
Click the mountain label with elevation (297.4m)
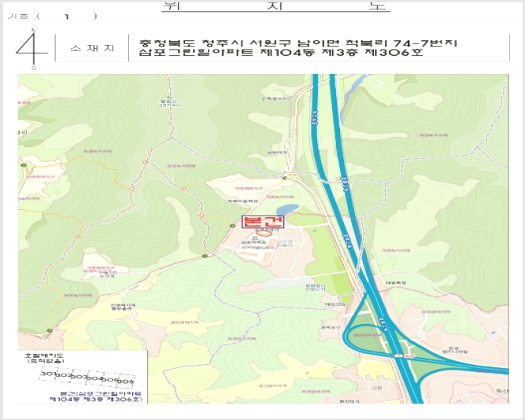click(x=170, y=102)
